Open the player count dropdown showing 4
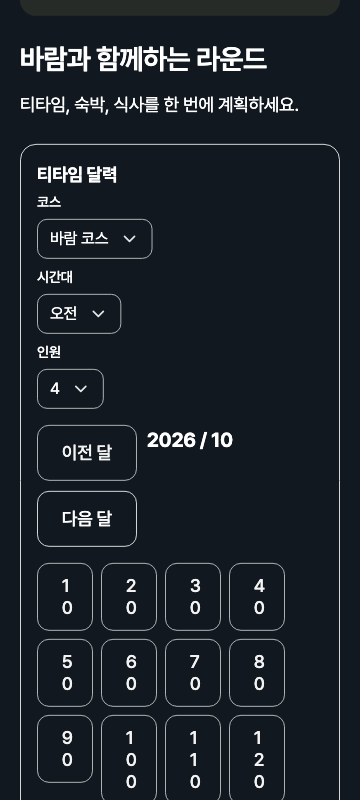This screenshot has width=360, height=800. pyautogui.click(x=70, y=389)
